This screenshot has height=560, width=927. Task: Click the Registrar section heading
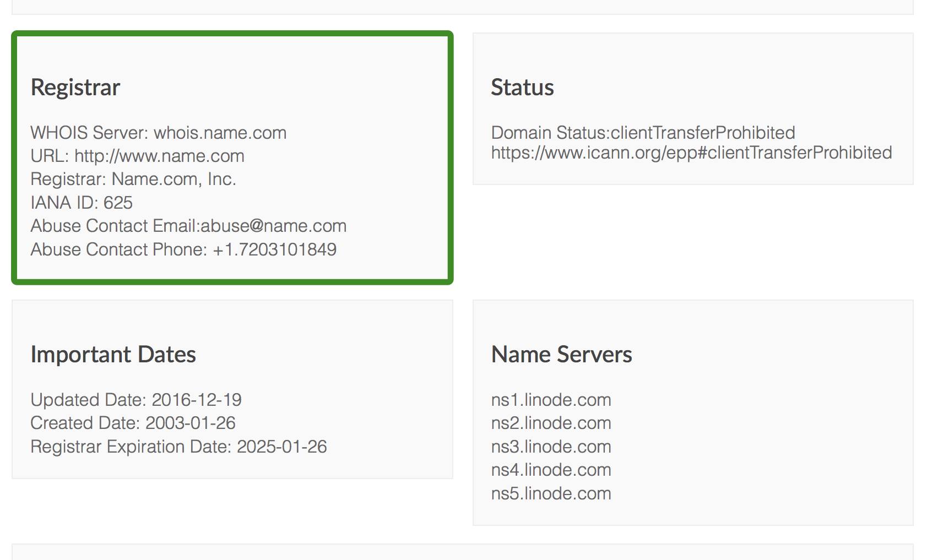(x=75, y=88)
